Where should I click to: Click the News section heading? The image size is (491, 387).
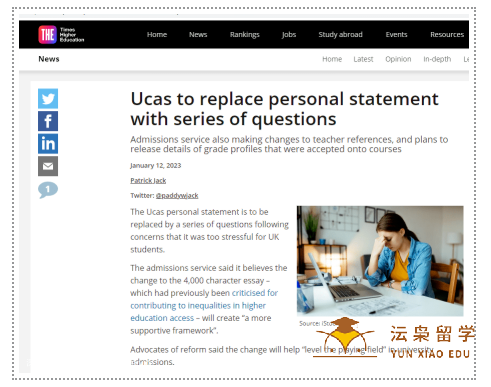click(49, 59)
